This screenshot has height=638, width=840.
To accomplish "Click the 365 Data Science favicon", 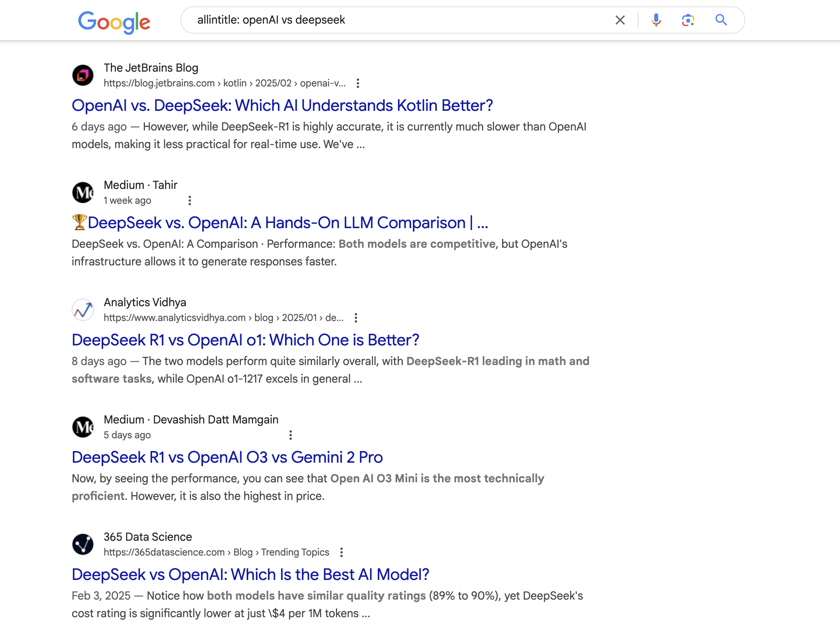I will 83,544.
